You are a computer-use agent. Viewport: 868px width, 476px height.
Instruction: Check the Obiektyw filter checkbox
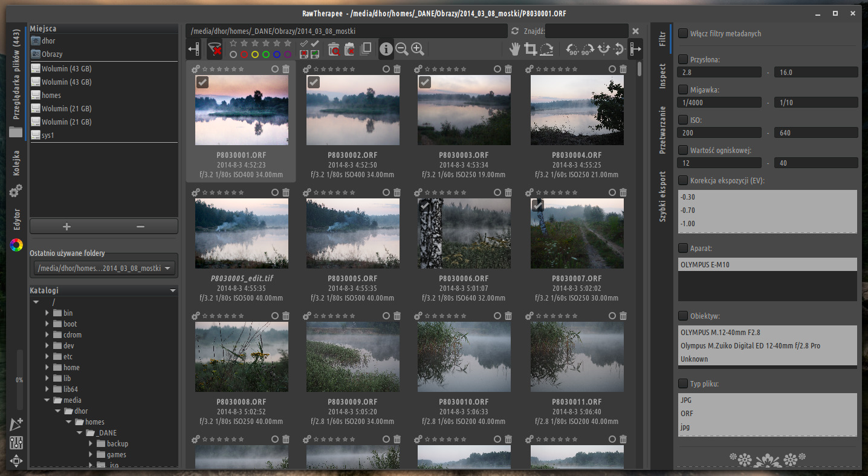tap(683, 316)
